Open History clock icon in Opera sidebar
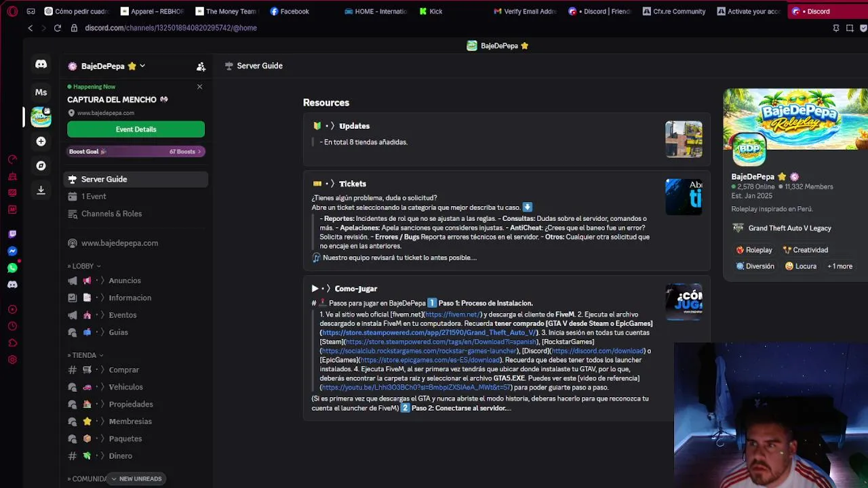Image resolution: width=868 pixels, height=488 pixels. tap(12, 326)
